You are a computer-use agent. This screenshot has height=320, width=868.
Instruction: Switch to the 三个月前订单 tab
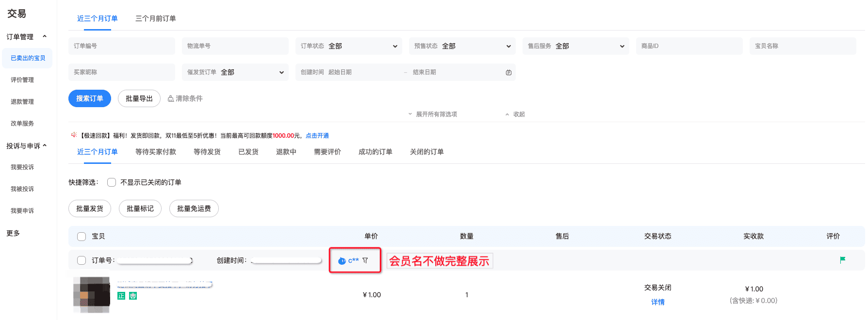155,18
